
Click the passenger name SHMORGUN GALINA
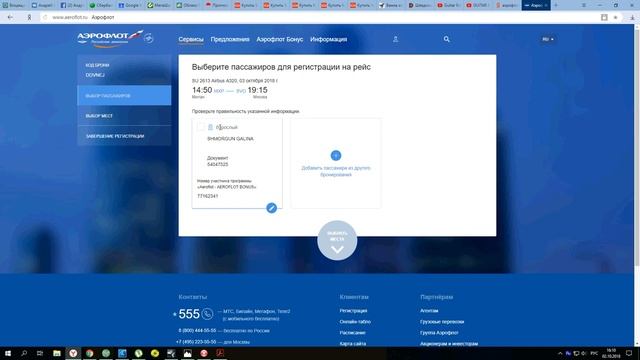tap(230, 139)
